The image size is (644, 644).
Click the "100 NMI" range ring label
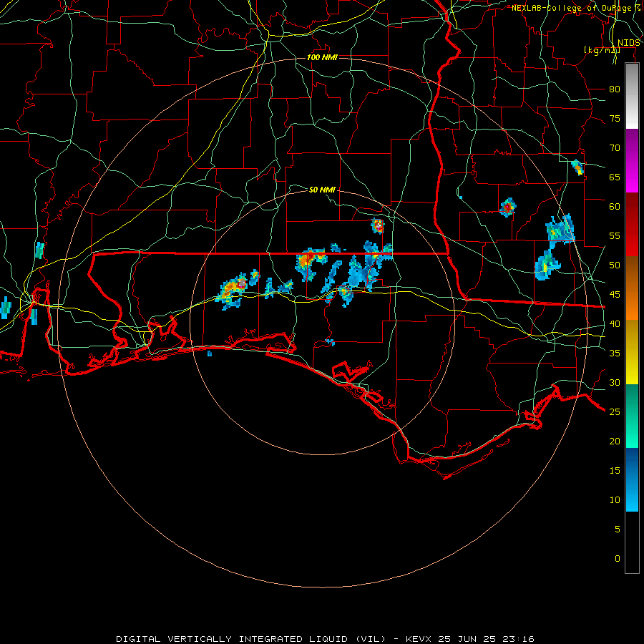coord(322,57)
